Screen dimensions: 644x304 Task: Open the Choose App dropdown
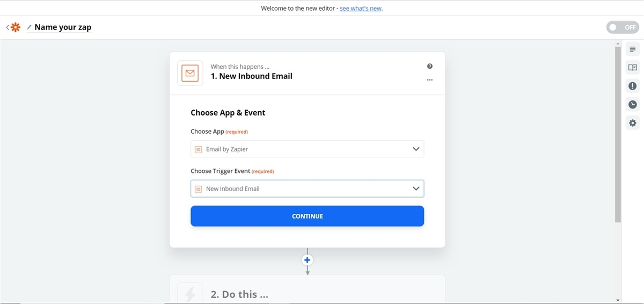pyautogui.click(x=307, y=149)
